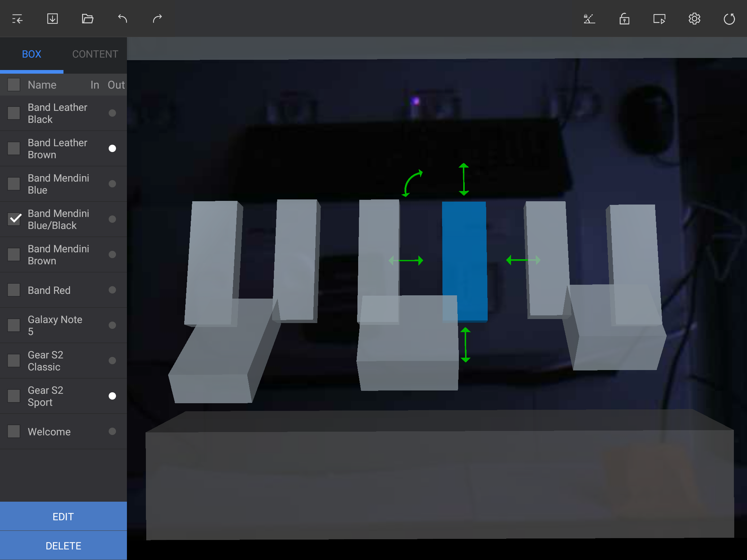The image size is (747, 560).
Task: Click the redo arrow
Action: [157, 19]
